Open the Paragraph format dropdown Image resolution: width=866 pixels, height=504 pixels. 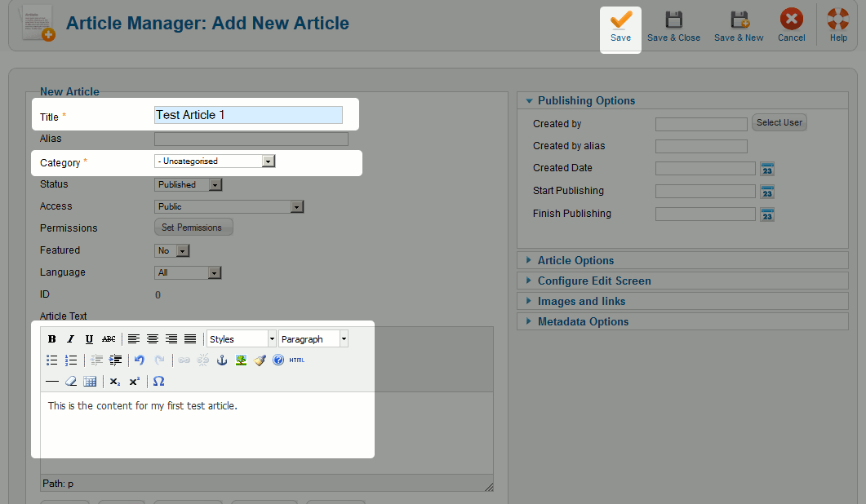313,339
